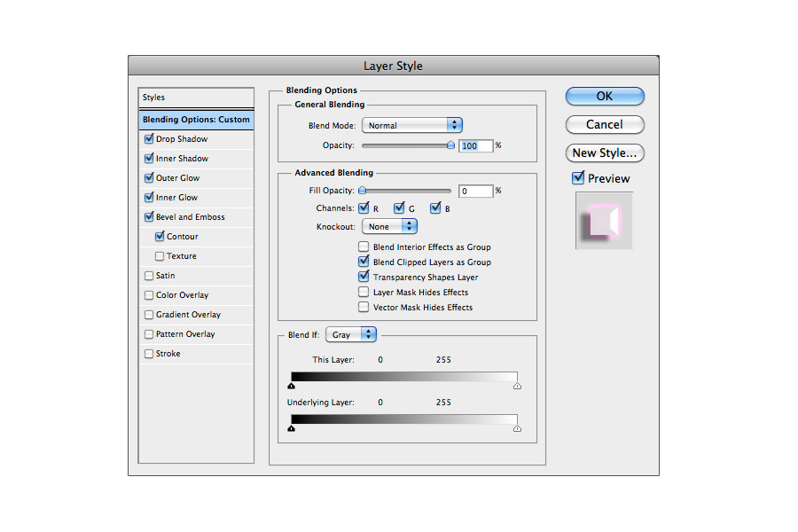Click Underlying Layer white point slider
This screenshot has height=532, width=798.
[x=517, y=428]
